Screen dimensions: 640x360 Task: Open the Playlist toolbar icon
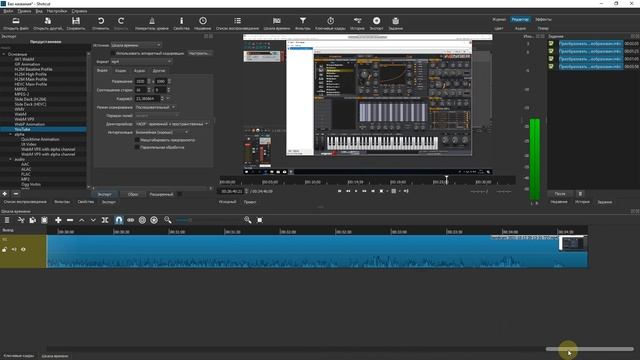click(238, 21)
